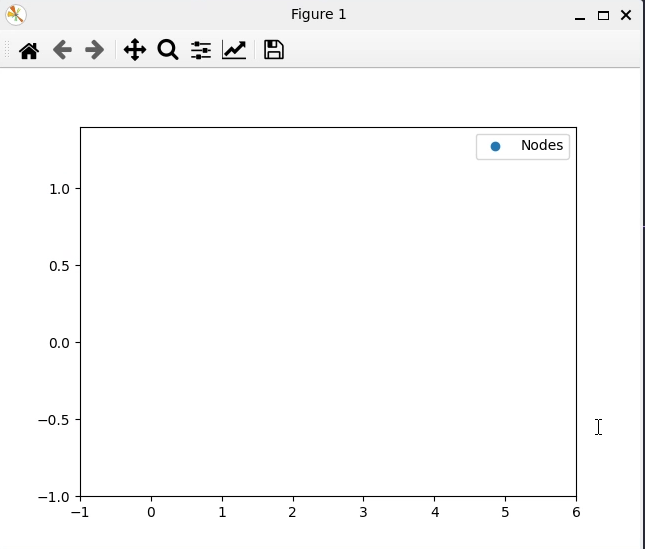Click the blue Nodes legend marker

pyautogui.click(x=495, y=146)
